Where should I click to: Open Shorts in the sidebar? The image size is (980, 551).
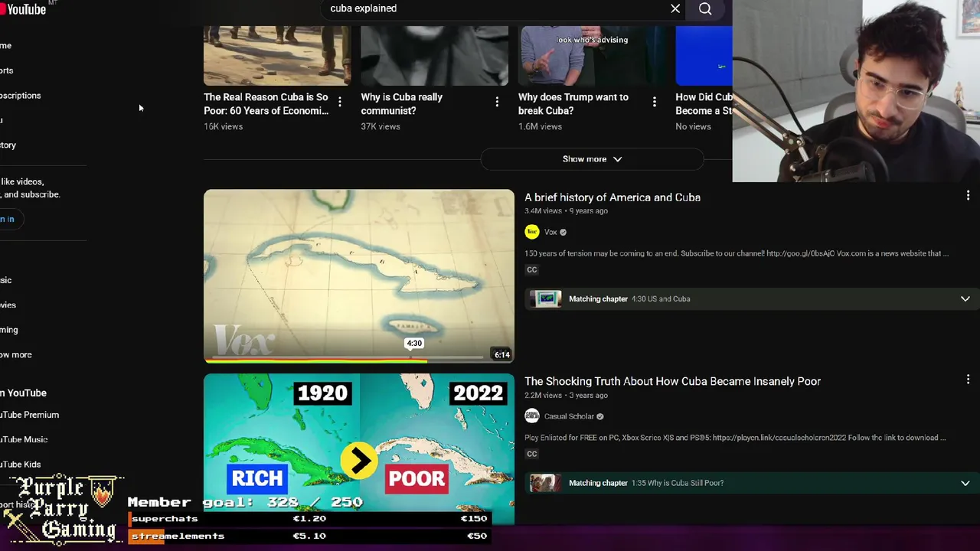(x=7, y=70)
